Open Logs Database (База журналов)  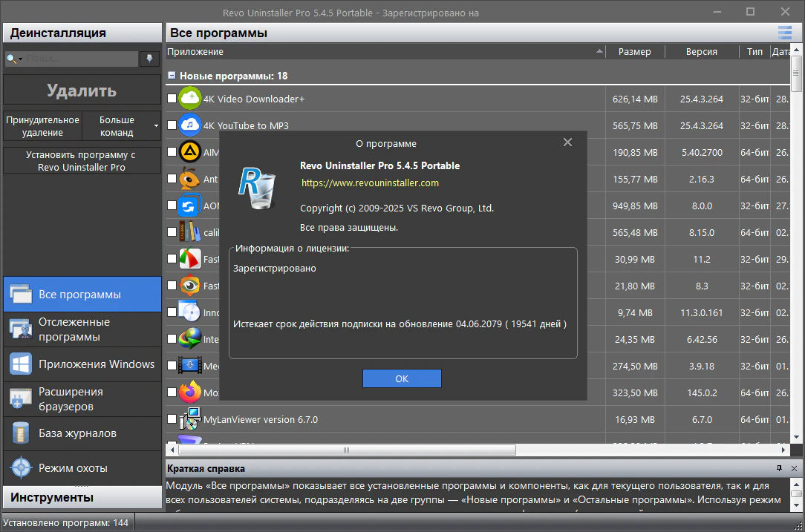(77, 433)
